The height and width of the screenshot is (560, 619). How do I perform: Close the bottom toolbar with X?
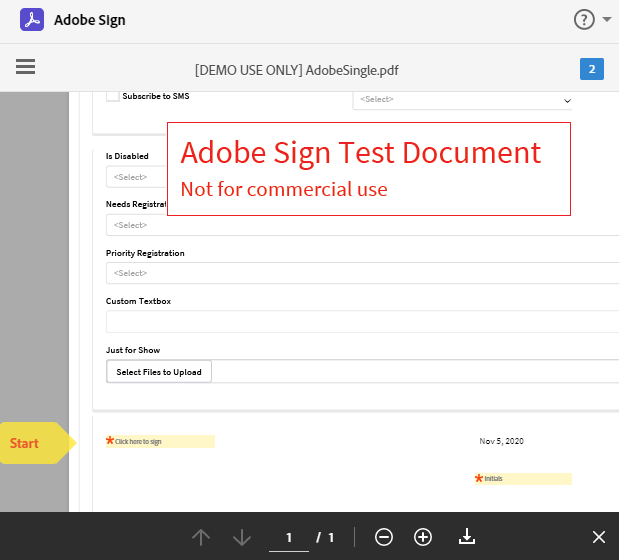click(x=599, y=537)
